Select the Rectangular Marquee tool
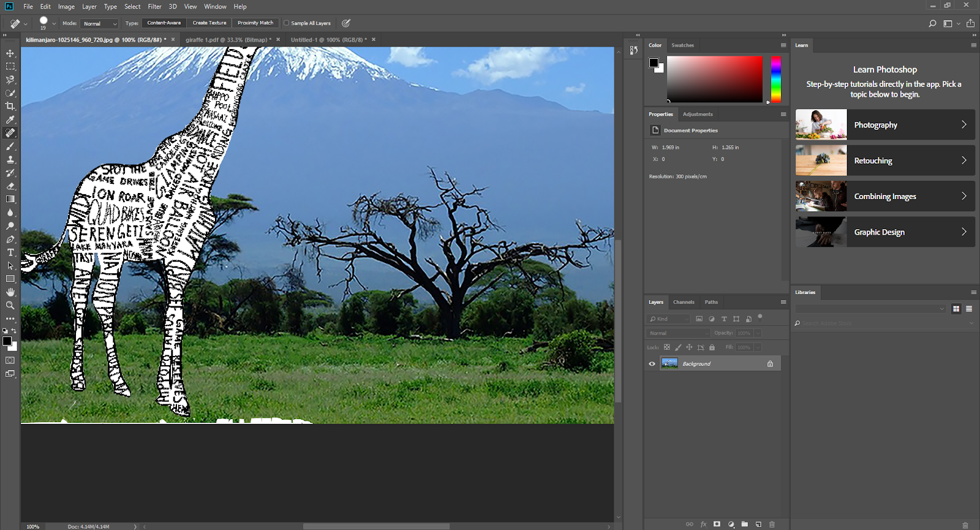This screenshot has width=980, height=530. click(10, 66)
